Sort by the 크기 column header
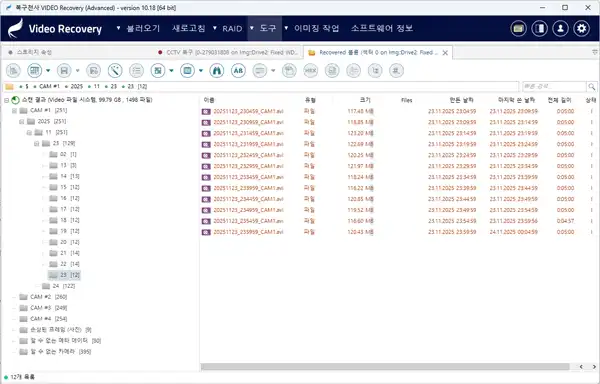 point(365,100)
